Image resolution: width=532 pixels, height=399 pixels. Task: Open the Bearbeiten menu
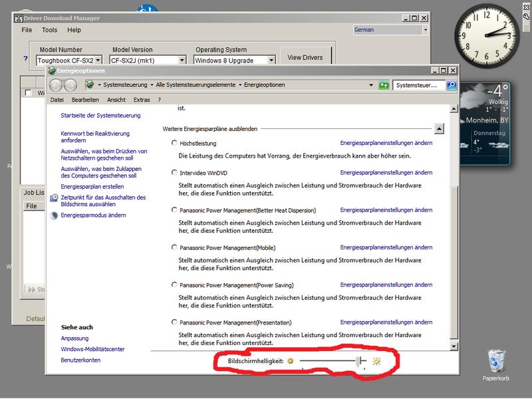point(85,100)
